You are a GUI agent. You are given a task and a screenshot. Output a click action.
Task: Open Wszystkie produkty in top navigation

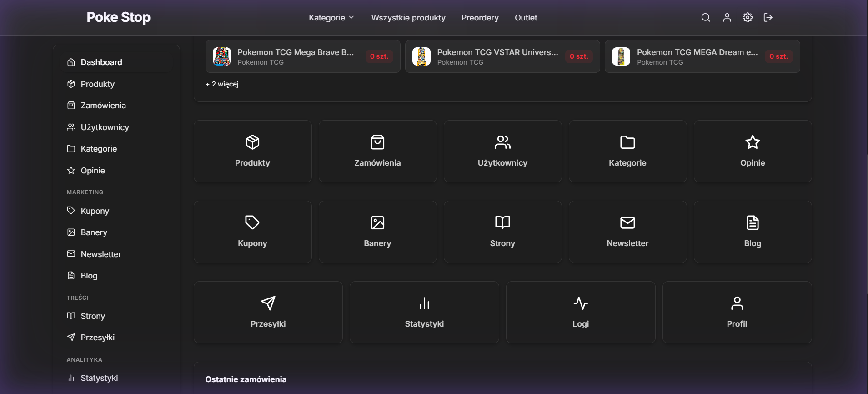click(408, 18)
